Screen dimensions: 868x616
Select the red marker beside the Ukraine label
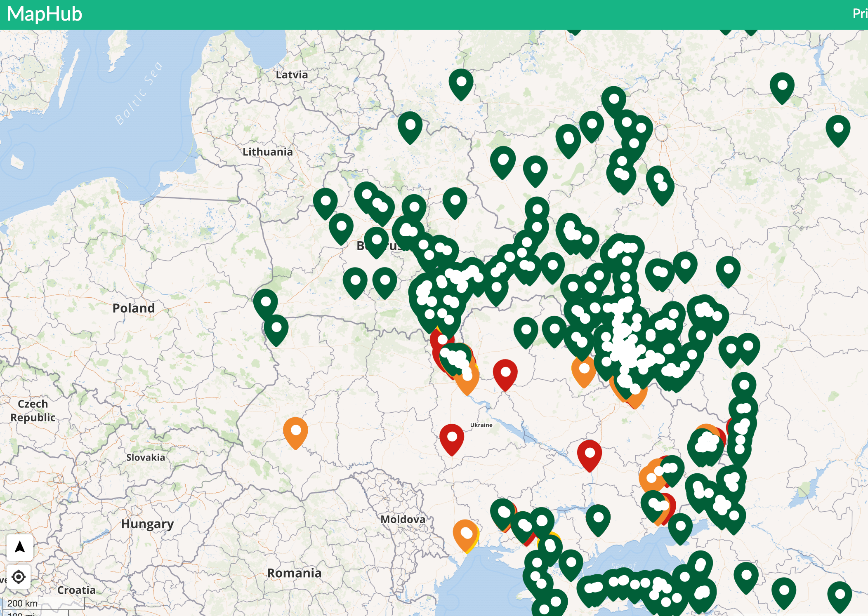tap(452, 438)
